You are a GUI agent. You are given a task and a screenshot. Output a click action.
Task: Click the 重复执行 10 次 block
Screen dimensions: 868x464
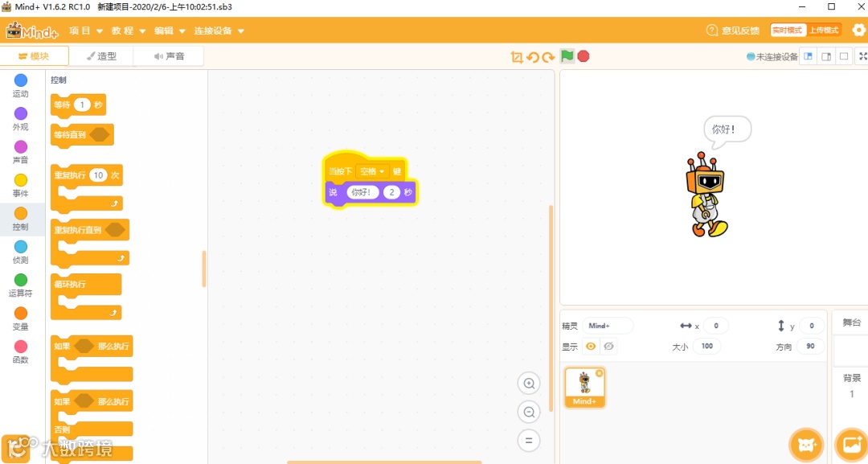tap(86, 188)
